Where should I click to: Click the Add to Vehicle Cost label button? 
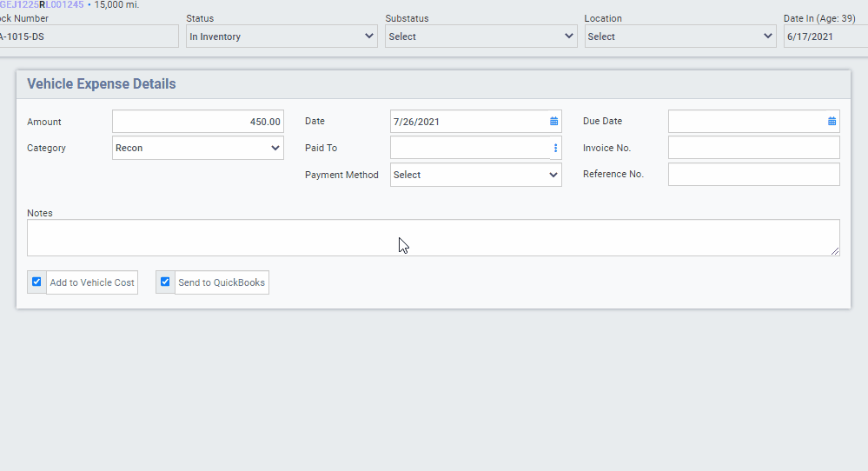pos(92,282)
